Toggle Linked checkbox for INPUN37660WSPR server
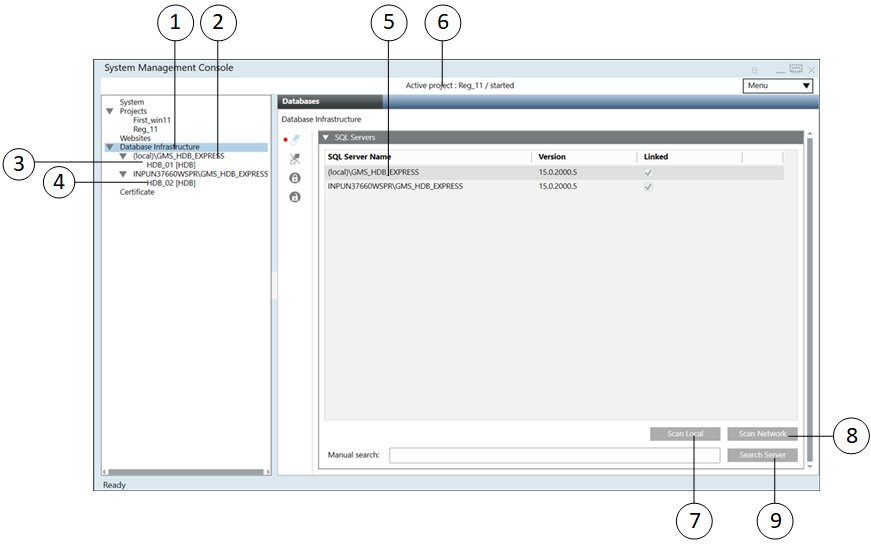Screen dimensions: 871x547 pos(648,186)
